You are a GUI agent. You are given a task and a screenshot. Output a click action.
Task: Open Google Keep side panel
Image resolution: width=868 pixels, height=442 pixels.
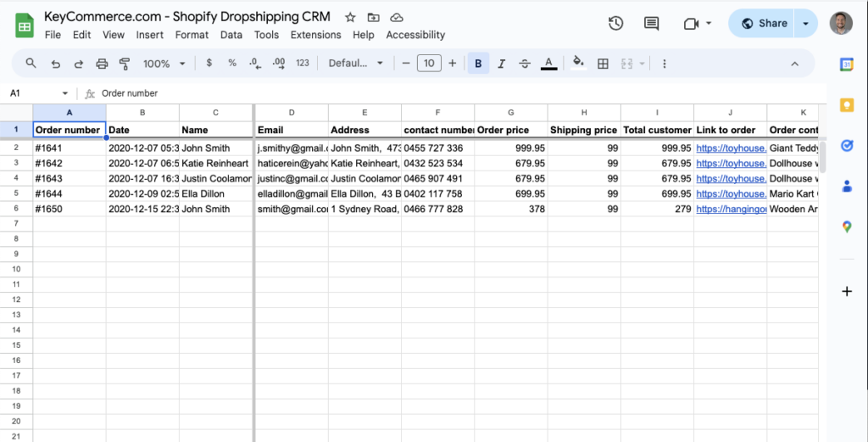(847, 104)
